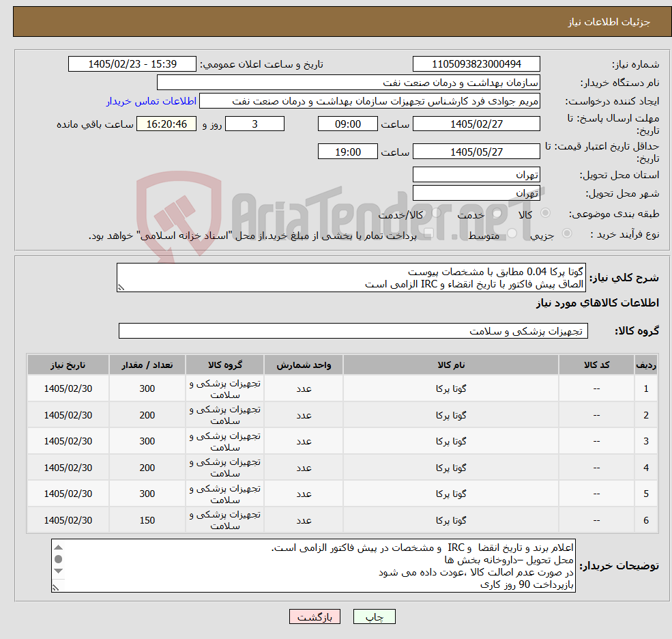Click need date 1405/02/30 in row 3
This screenshot has height=639, width=672.
68,441
